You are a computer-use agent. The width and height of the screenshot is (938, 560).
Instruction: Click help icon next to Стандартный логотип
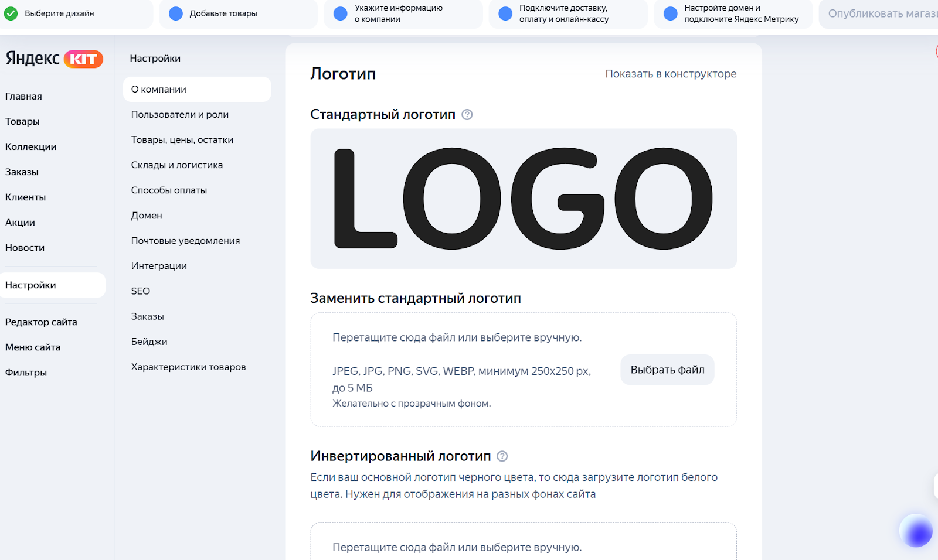(467, 115)
